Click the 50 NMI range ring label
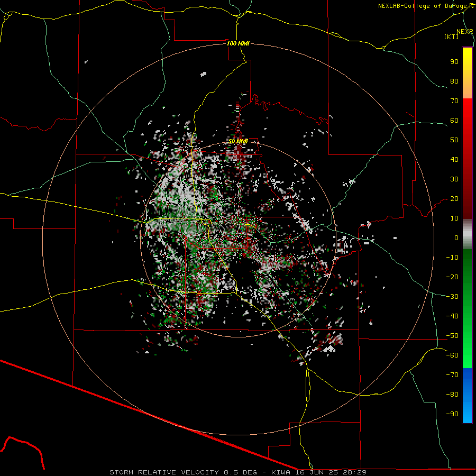The image size is (476, 476). pyautogui.click(x=238, y=141)
